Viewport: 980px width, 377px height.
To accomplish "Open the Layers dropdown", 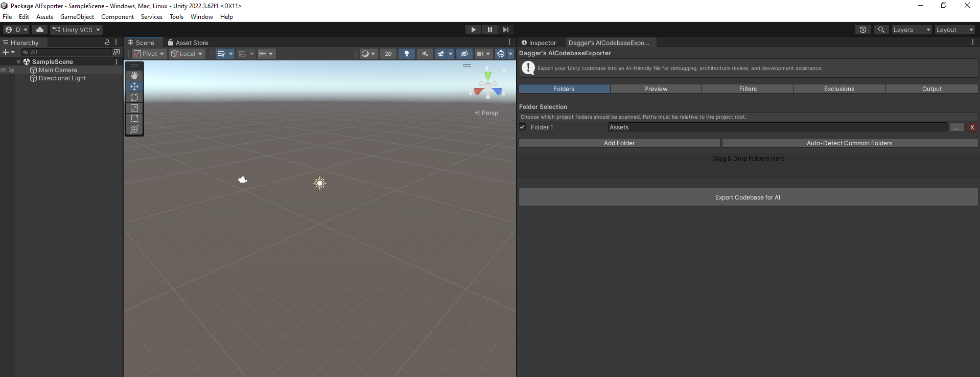I will [x=912, y=30].
